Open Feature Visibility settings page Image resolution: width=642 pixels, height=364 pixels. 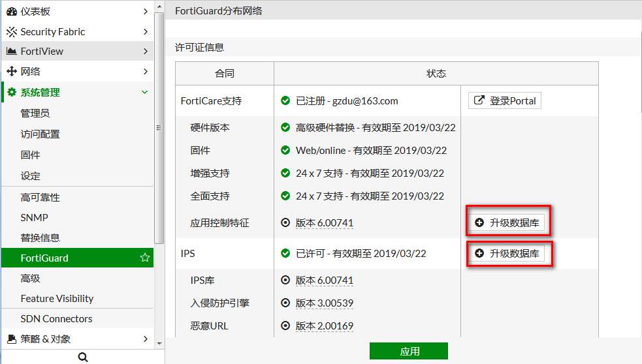tap(57, 298)
